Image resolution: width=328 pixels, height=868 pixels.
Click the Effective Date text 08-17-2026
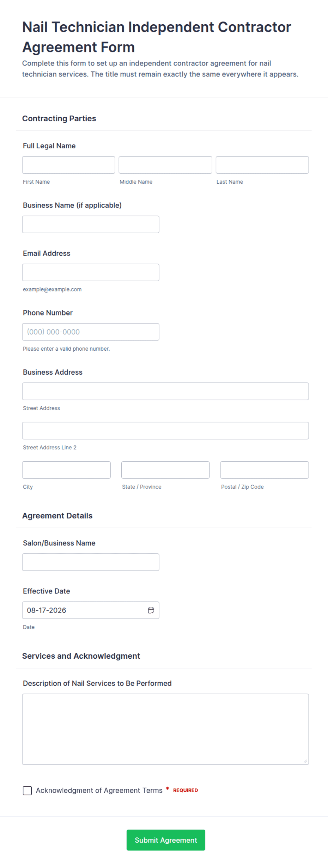tap(47, 610)
